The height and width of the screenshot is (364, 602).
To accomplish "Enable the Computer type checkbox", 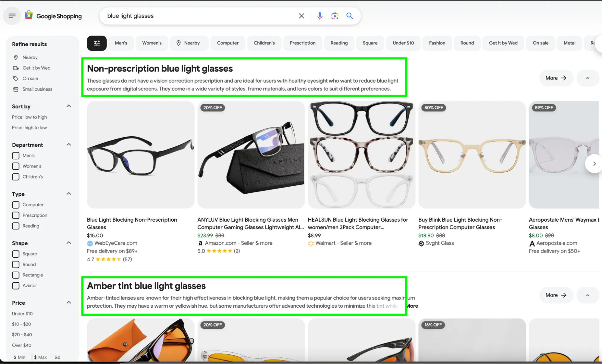I will click(x=16, y=205).
